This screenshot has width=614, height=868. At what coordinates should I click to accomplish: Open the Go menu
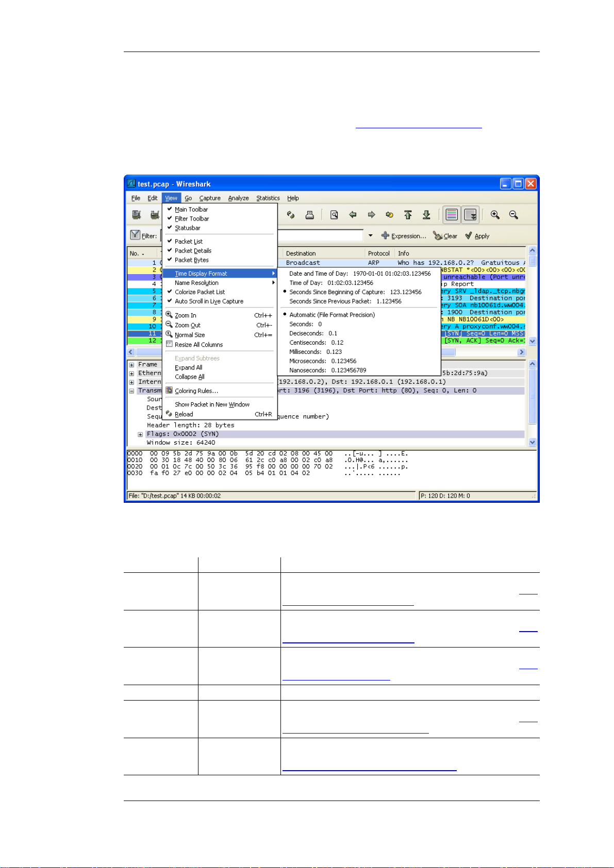188,198
